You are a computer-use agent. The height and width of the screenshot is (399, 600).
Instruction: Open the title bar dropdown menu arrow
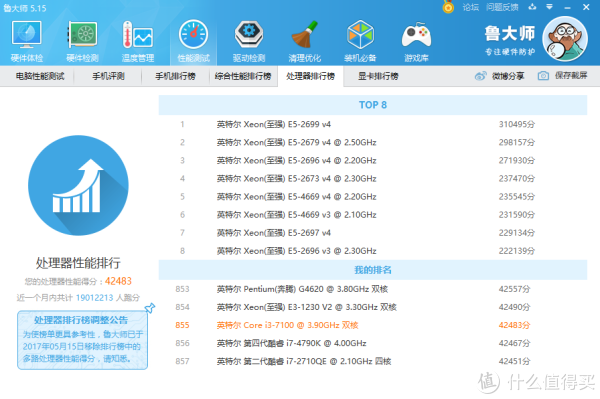click(549, 7)
